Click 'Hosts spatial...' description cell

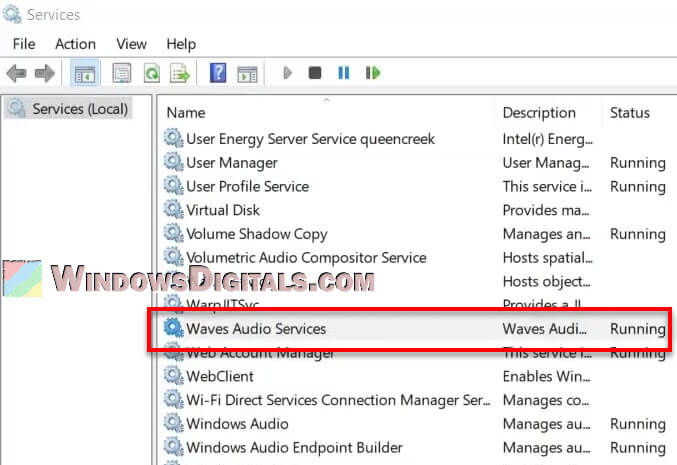pyautogui.click(x=547, y=258)
